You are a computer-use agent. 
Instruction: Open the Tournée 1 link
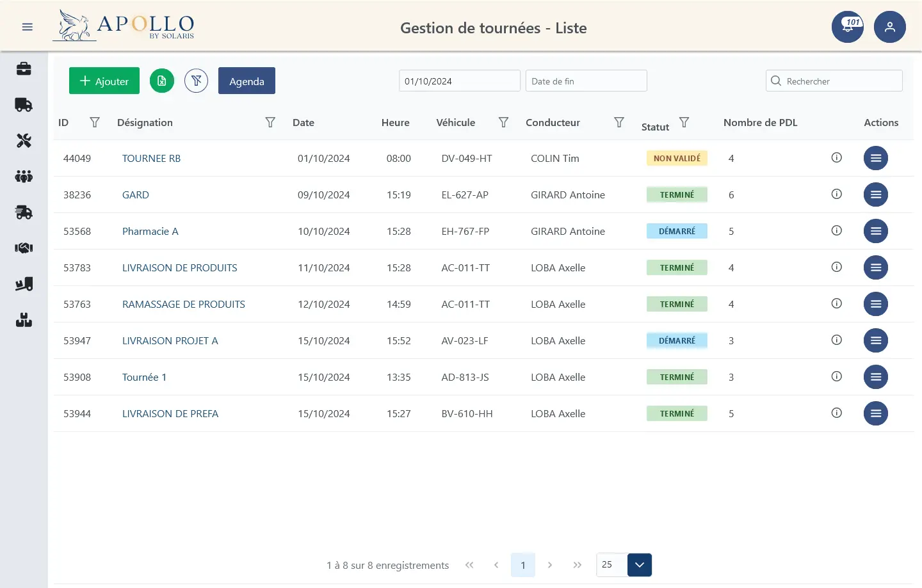(x=144, y=377)
